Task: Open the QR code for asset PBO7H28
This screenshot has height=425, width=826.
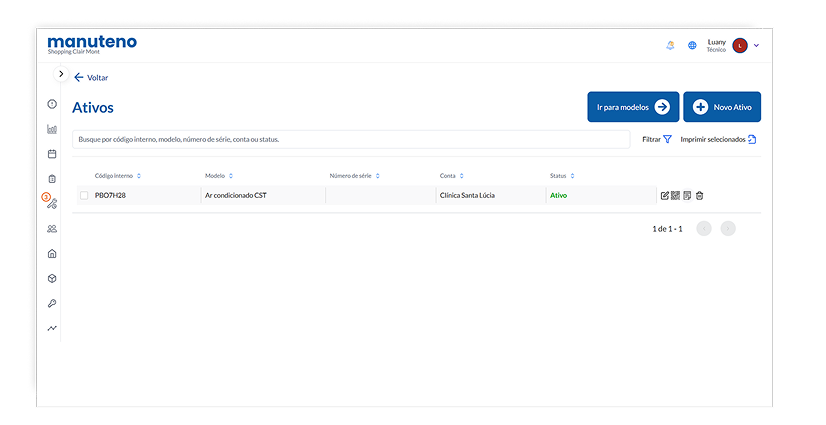Action: 676,195
